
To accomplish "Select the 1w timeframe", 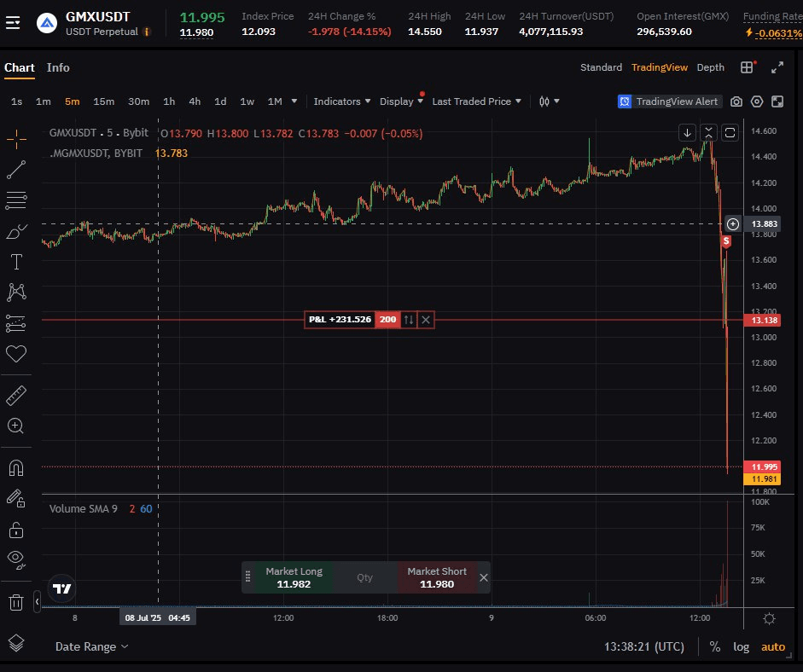I will coord(247,101).
